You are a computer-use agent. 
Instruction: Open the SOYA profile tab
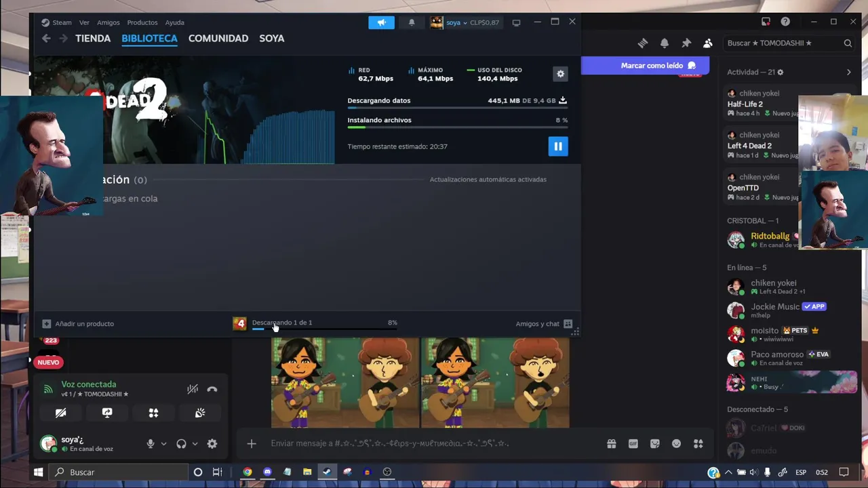(271, 39)
